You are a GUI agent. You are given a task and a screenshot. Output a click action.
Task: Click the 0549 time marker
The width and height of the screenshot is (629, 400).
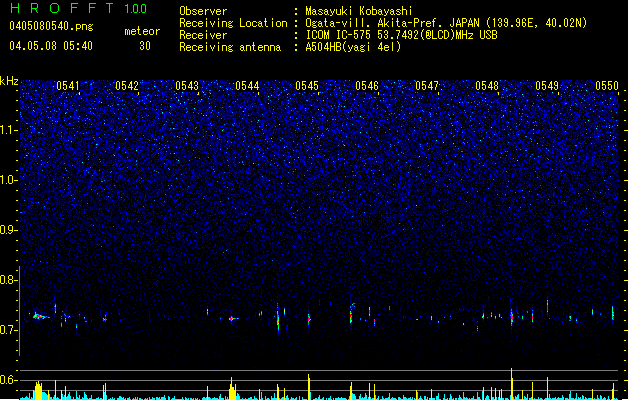tap(547, 86)
